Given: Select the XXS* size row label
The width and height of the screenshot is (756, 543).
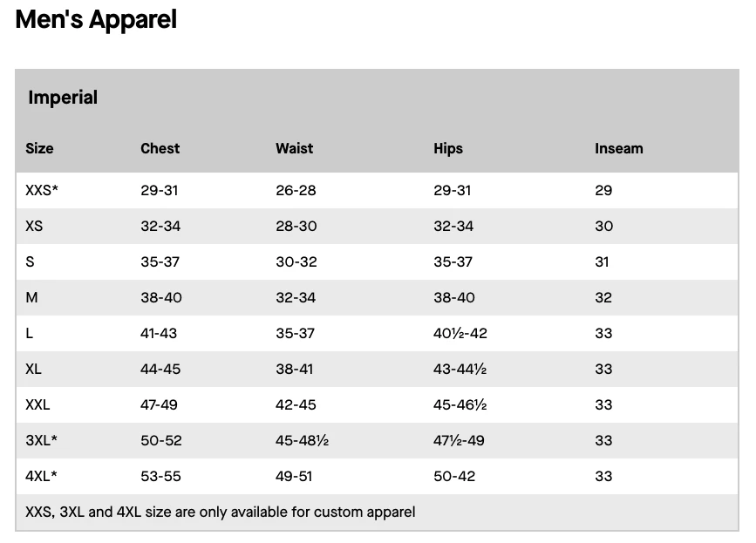Looking at the screenshot, I should (42, 190).
